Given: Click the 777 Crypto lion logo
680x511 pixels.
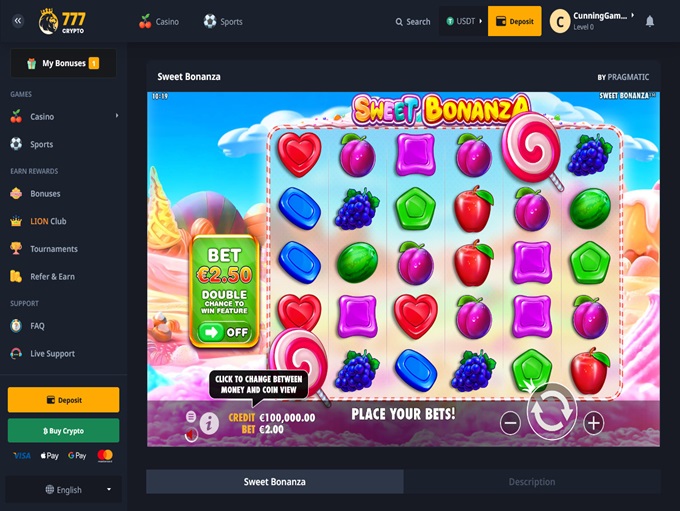Looking at the screenshot, I should [x=62, y=21].
